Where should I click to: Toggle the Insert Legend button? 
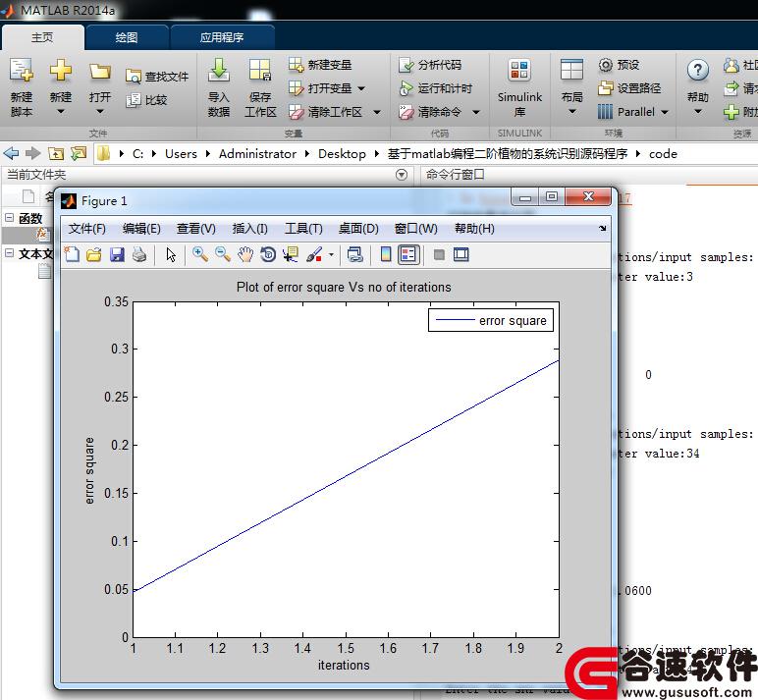click(x=408, y=254)
